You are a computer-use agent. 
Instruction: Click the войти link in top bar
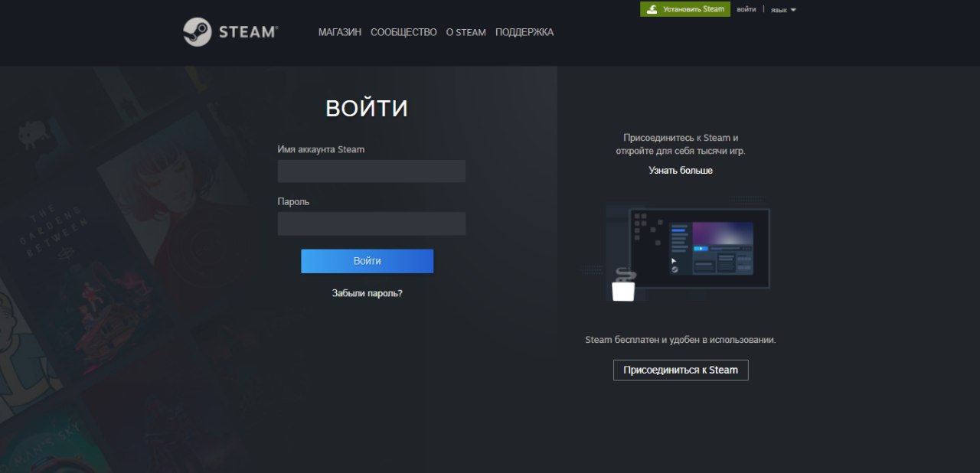[x=746, y=9]
